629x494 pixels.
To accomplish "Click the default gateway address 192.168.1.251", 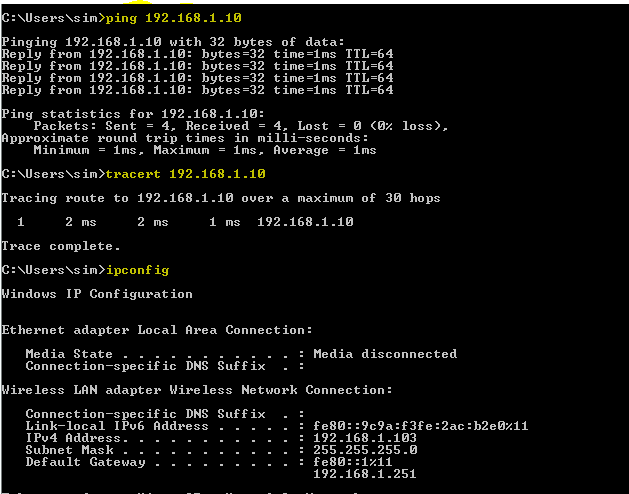I will pyautogui.click(x=365, y=474).
